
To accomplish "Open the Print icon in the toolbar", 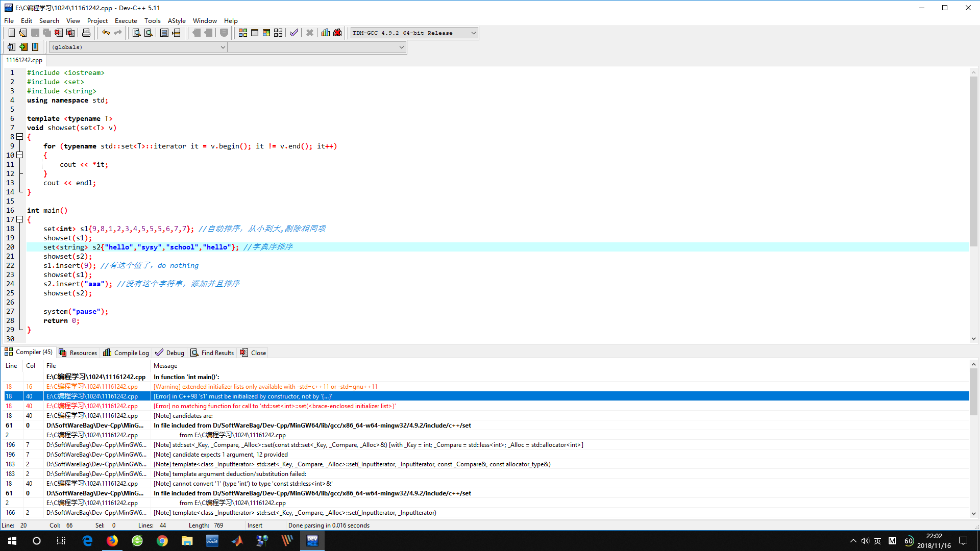I will (x=86, y=32).
